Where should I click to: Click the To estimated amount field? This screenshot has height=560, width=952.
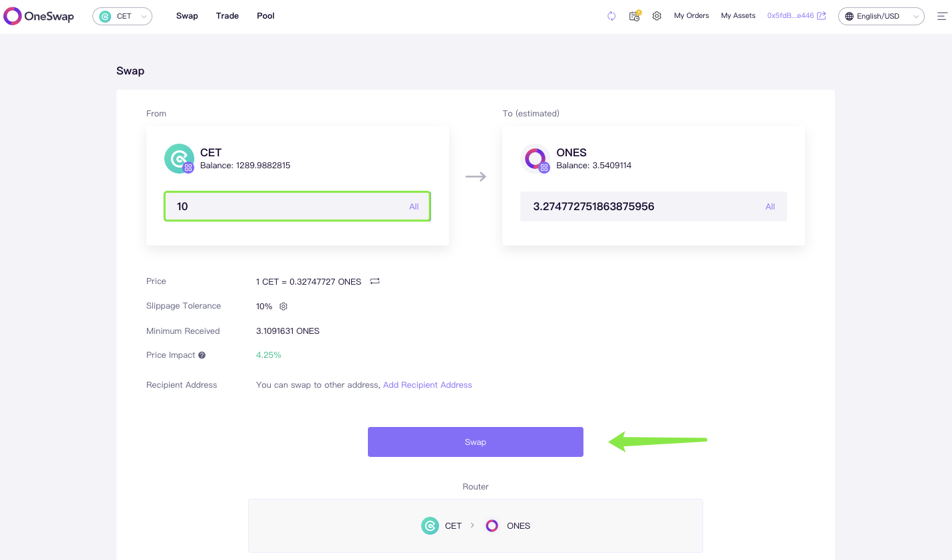[x=653, y=206]
